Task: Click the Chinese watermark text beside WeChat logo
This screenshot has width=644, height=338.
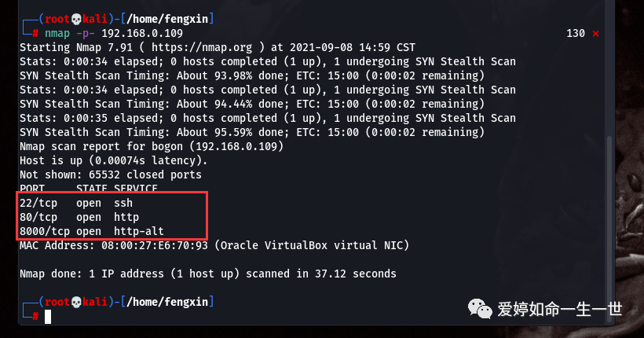Action: (560, 309)
